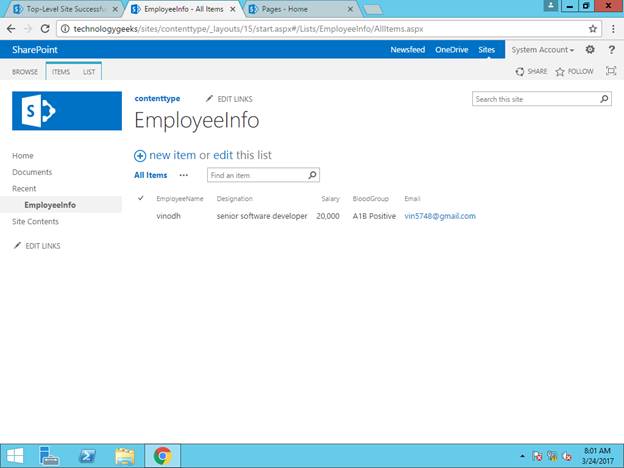Click pencil icon beside top EDIT LINKS

coord(209,99)
